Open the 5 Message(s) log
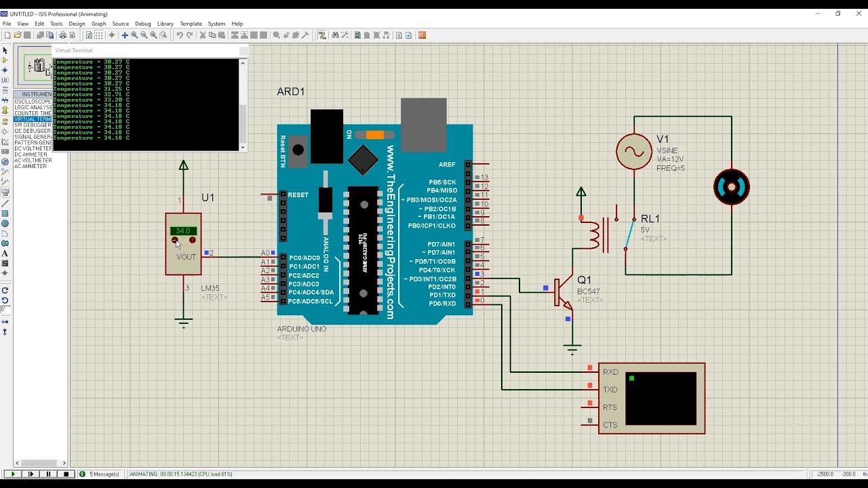Viewport: 868px width, 488px height. point(100,474)
